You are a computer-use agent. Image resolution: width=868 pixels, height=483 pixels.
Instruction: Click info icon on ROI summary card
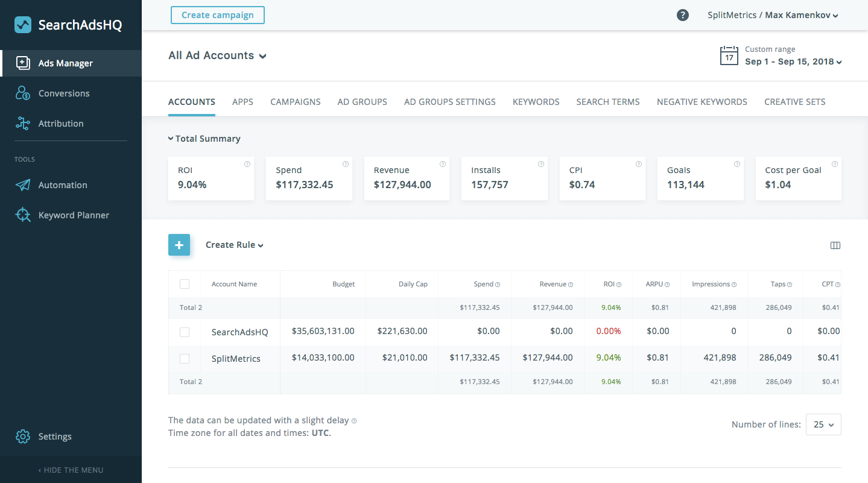[247, 164]
